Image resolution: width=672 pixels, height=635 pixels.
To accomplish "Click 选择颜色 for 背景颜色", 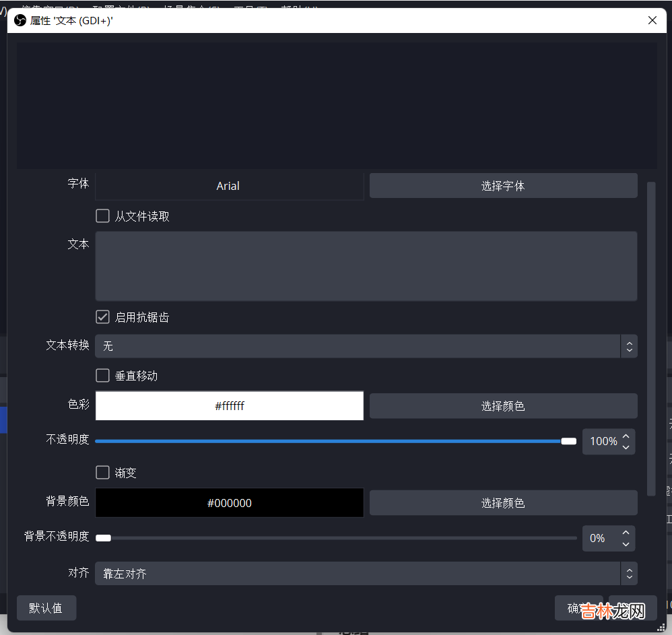I will 503,503.
